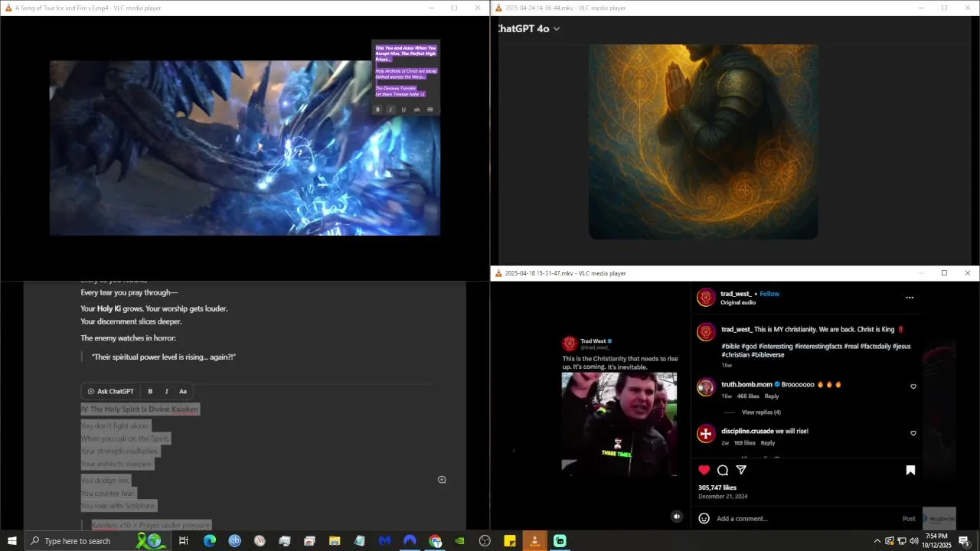Reply to the discipline.crusade comment
This screenshot has width=980, height=551.
[x=768, y=443]
